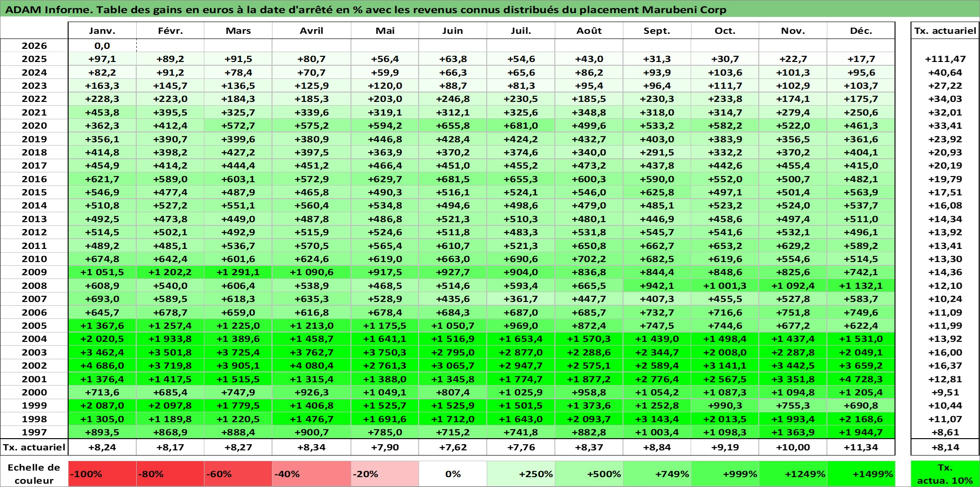Select the 2026 row label
Viewport: 980px width, 487px height.
click(x=34, y=46)
